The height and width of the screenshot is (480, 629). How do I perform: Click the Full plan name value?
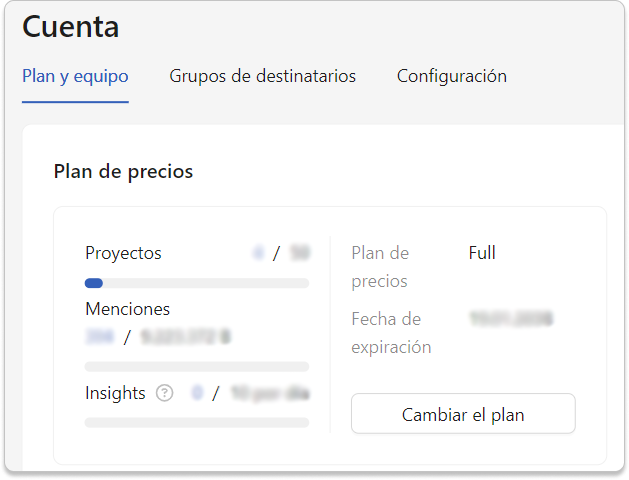click(x=482, y=253)
